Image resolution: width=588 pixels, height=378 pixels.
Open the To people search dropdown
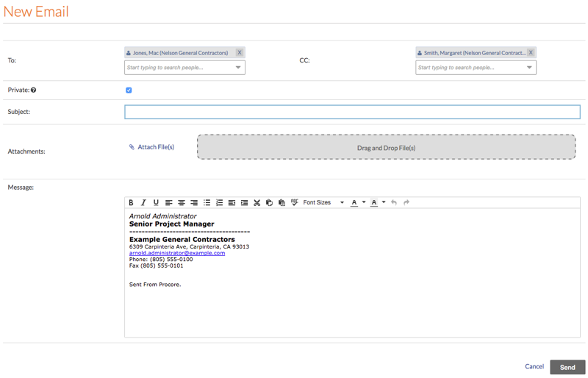[x=237, y=68]
